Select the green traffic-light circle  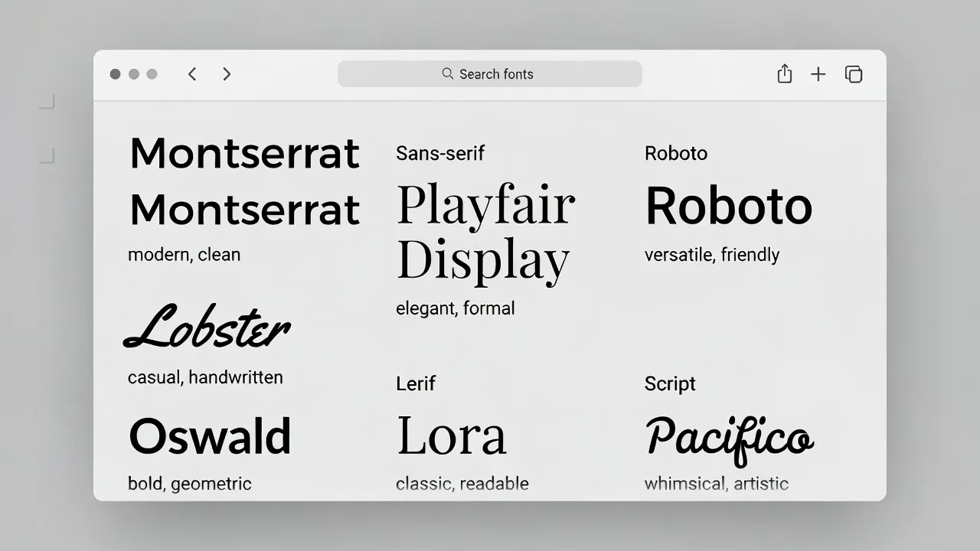[152, 73]
